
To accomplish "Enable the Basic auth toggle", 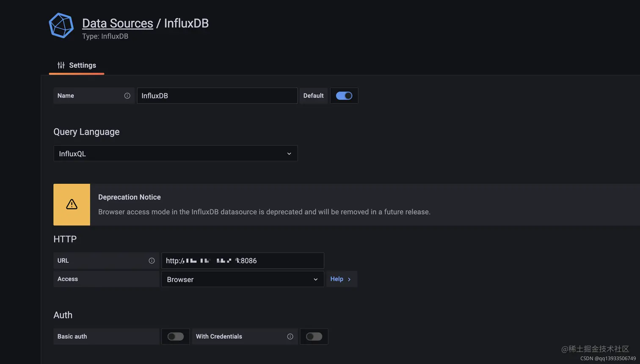I will point(175,336).
